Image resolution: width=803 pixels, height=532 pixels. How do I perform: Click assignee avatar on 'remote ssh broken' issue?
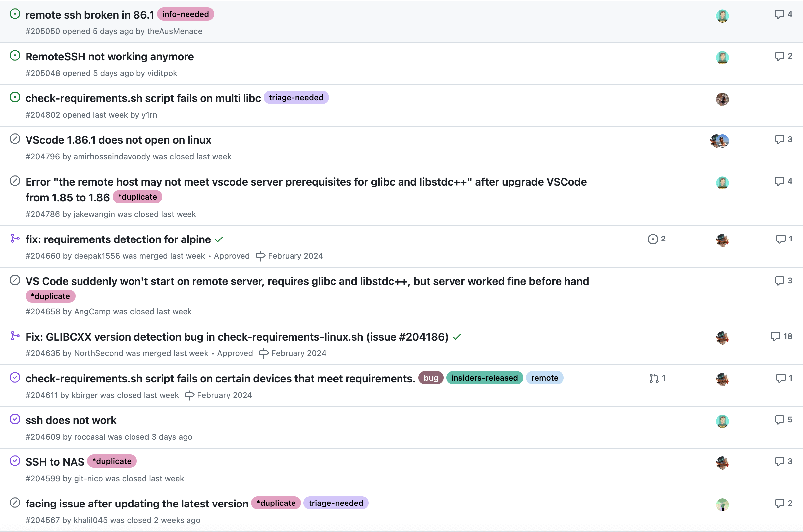click(x=722, y=16)
